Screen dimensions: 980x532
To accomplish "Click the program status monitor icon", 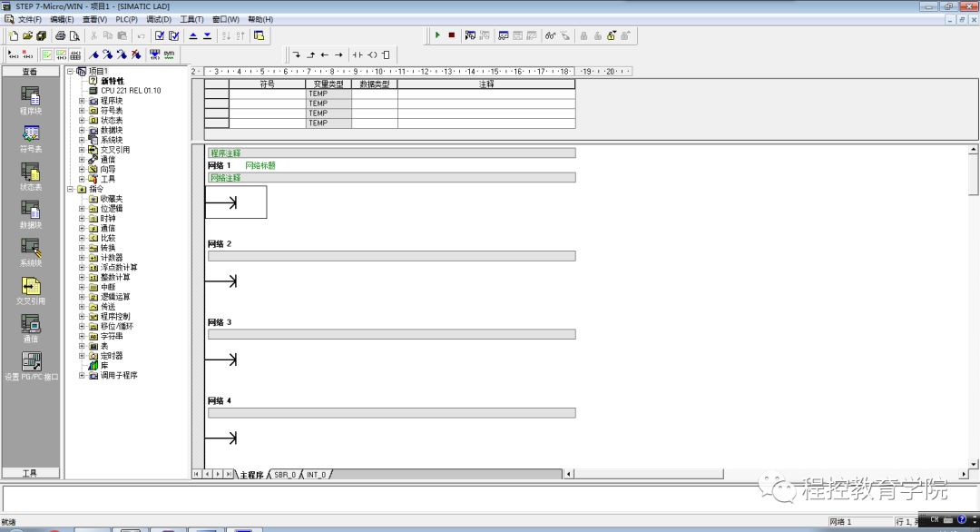I will pos(470,35).
